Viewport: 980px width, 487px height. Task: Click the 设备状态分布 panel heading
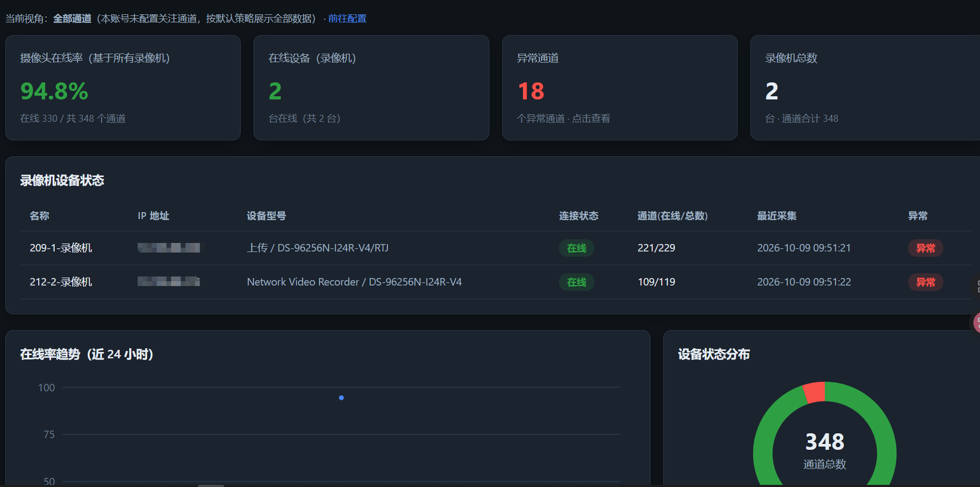point(714,355)
